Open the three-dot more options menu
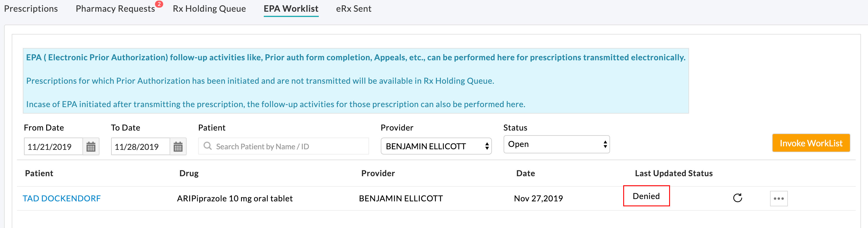The width and height of the screenshot is (868, 228). click(779, 198)
